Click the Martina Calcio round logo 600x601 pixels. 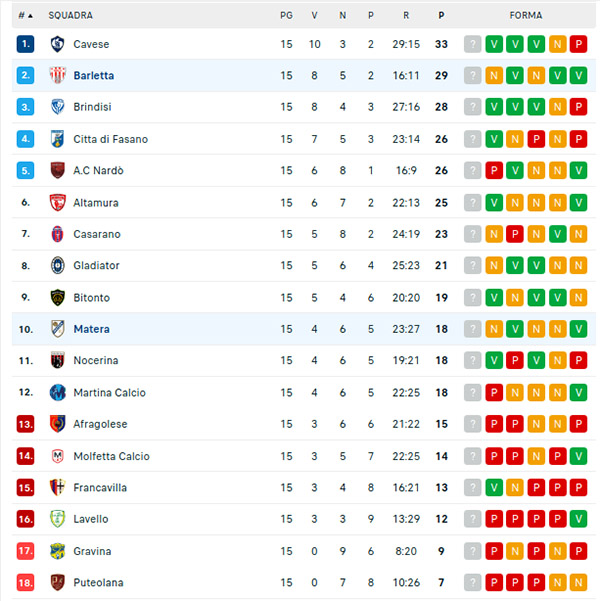[58, 392]
